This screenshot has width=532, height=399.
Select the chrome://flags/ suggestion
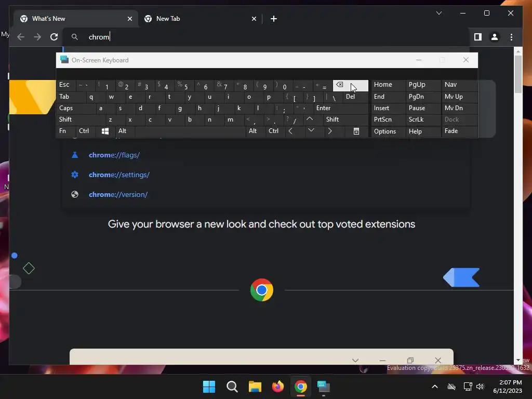pyautogui.click(x=267, y=155)
